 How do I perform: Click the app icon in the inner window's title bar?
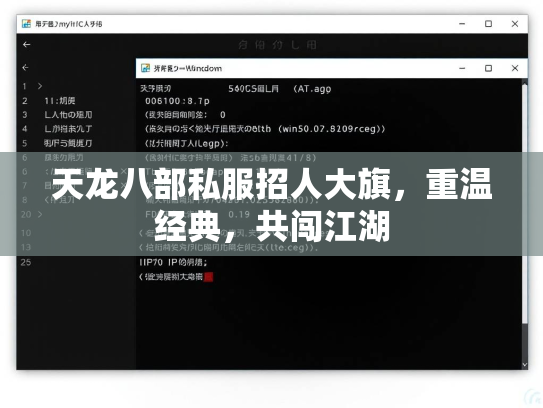pos(145,68)
